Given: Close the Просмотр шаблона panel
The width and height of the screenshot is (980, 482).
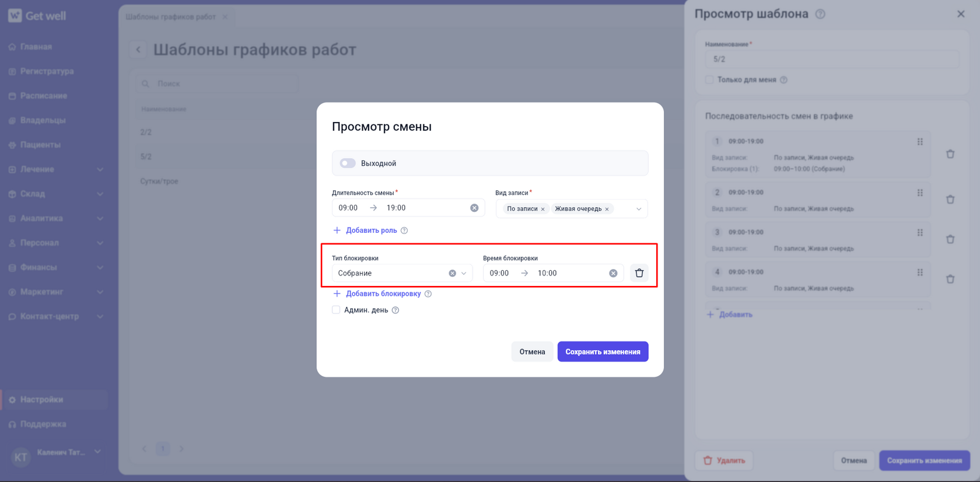Looking at the screenshot, I should pos(961,14).
